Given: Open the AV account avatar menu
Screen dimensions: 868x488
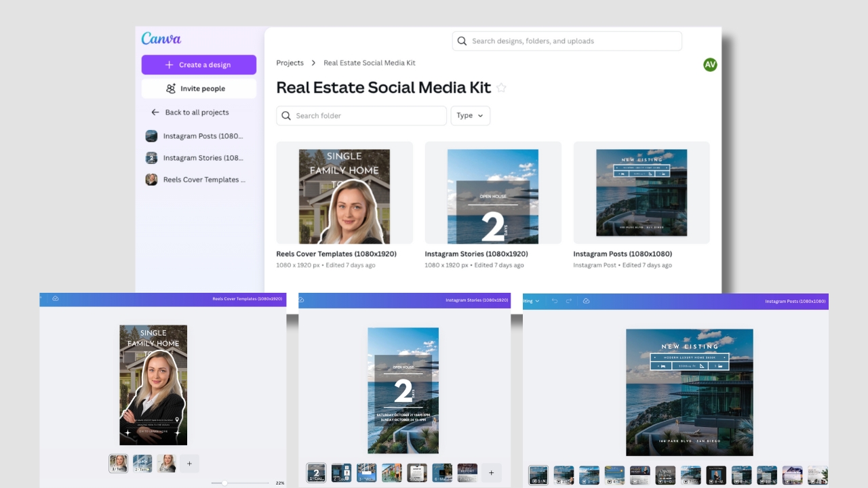Looking at the screenshot, I should tap(709, 64).
